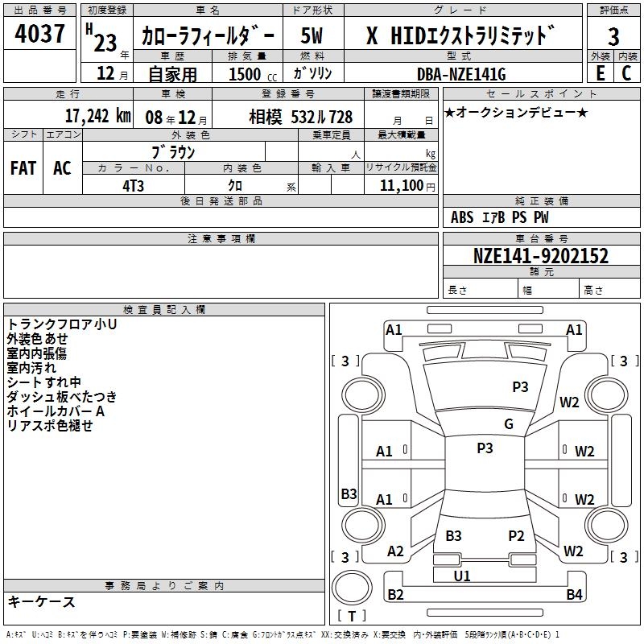The width and height of the screenshot is (644, 644).
Task: Click the 年 value 23 under 初度登録
Action: coord(105,43)
